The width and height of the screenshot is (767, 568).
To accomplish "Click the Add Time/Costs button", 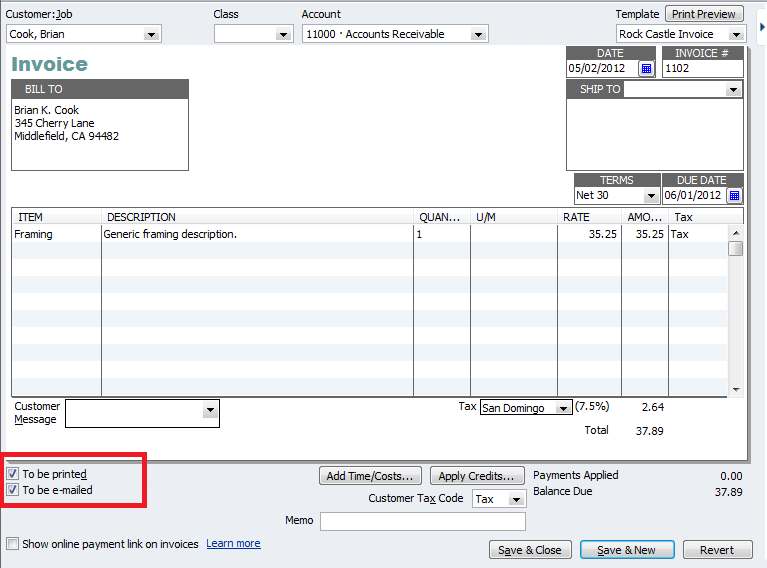I will tap(370, 476).
